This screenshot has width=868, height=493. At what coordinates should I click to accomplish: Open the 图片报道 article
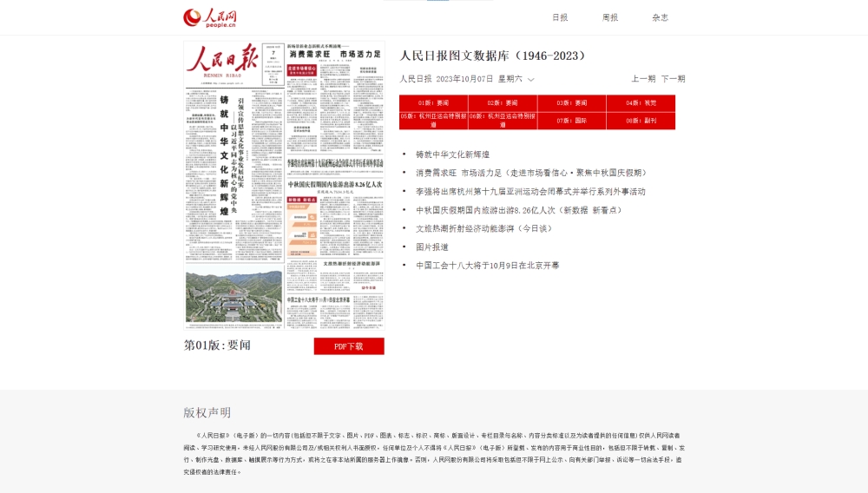(x=432, y=246)
